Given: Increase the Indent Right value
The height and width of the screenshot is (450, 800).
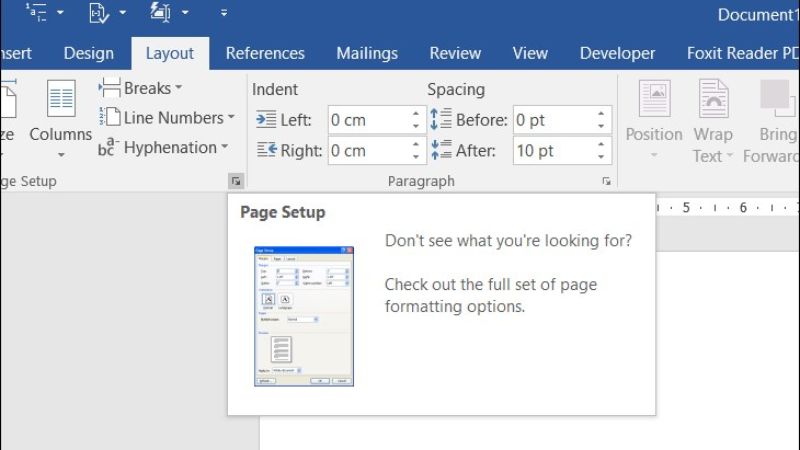Looking at the screenshot, I should [416, 145].
